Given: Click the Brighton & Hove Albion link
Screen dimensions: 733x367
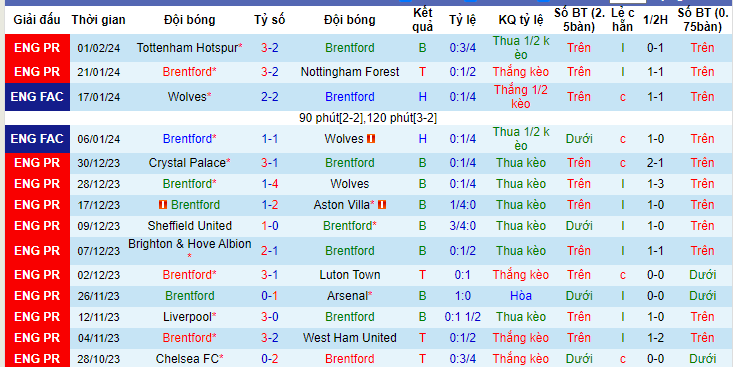Looking at the screenshot, I should (x=189, y=244).
